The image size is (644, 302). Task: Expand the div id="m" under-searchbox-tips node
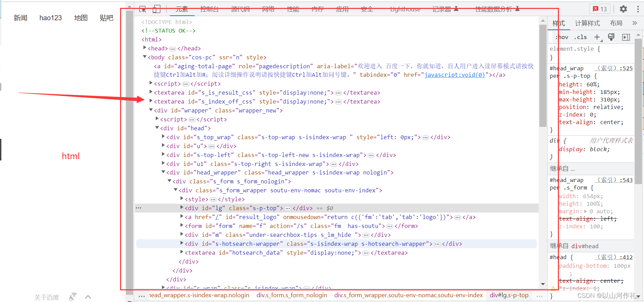(x=182, y=234)
